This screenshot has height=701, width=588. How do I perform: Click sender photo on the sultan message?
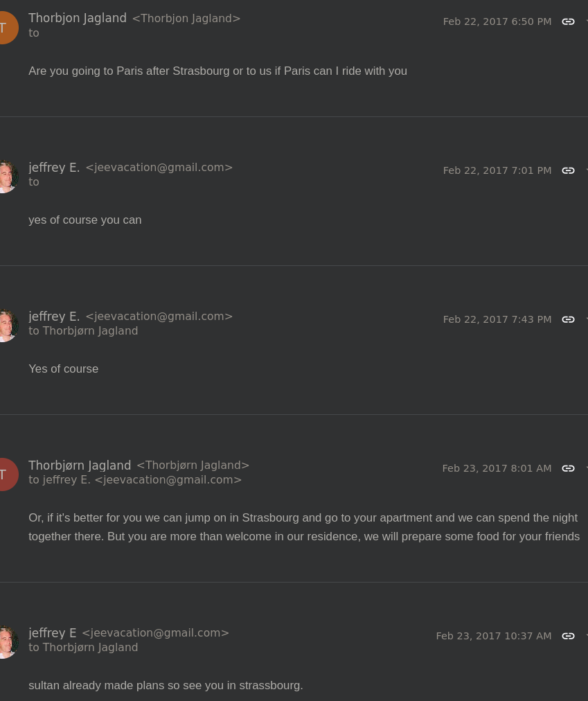7,642
